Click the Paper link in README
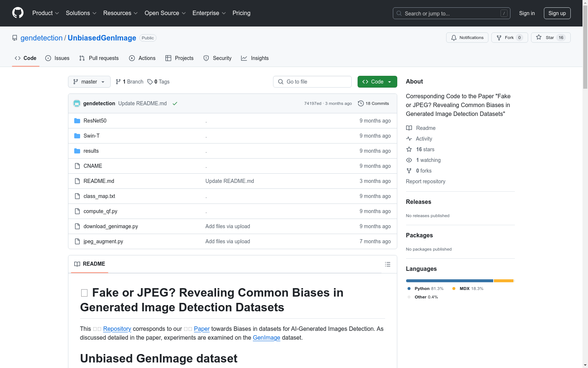The image size is (588, 368). coord(202,329)
